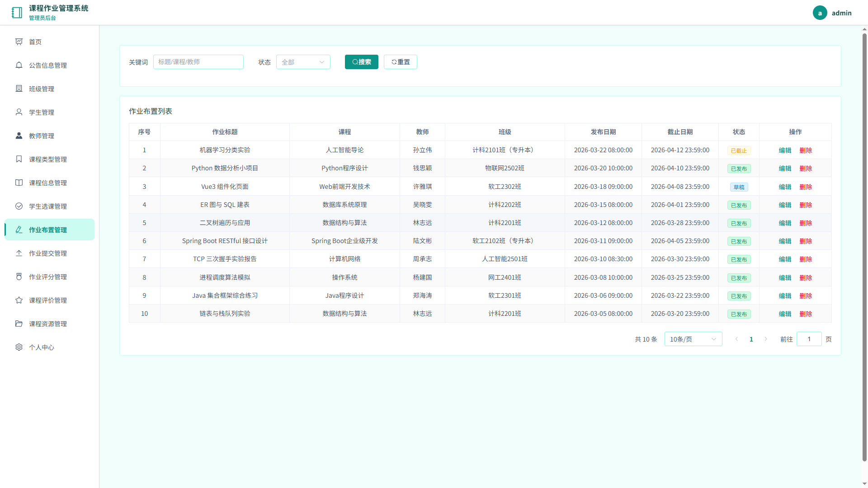Click the 重置 button
The image size is (868, 488).
pos(400,62)
